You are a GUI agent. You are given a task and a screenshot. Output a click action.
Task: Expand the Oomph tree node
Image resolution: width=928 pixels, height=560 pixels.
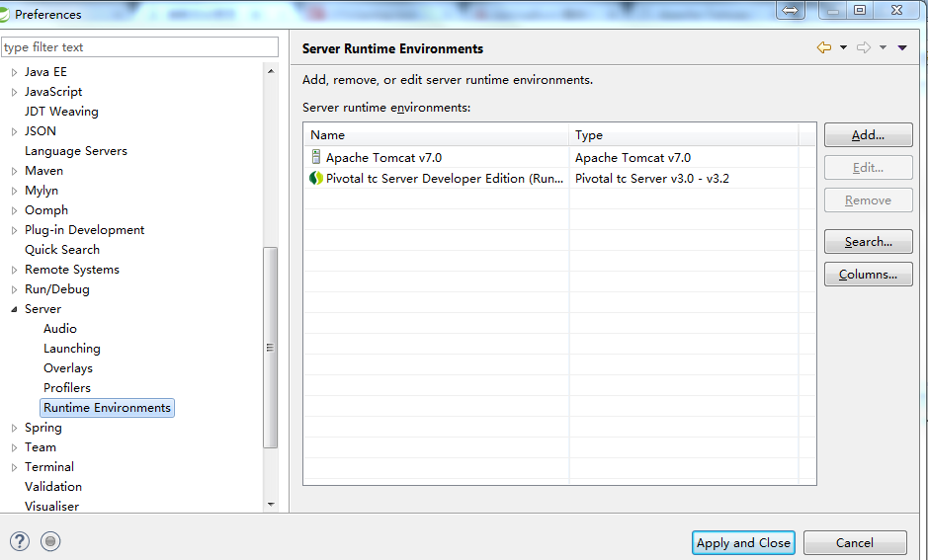pyautogui.click(x=14, y=210)
